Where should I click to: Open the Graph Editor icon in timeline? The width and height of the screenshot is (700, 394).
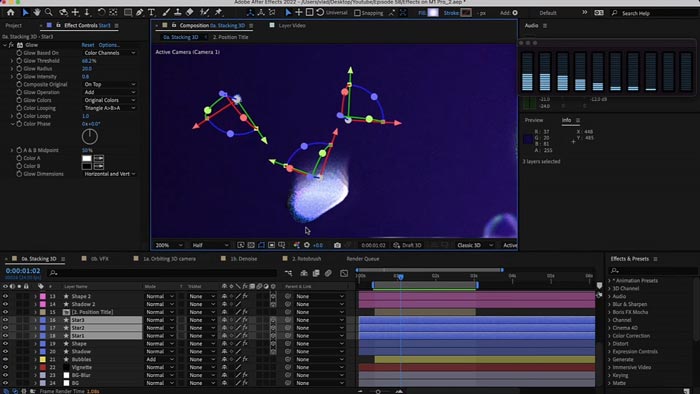[344, 273]
